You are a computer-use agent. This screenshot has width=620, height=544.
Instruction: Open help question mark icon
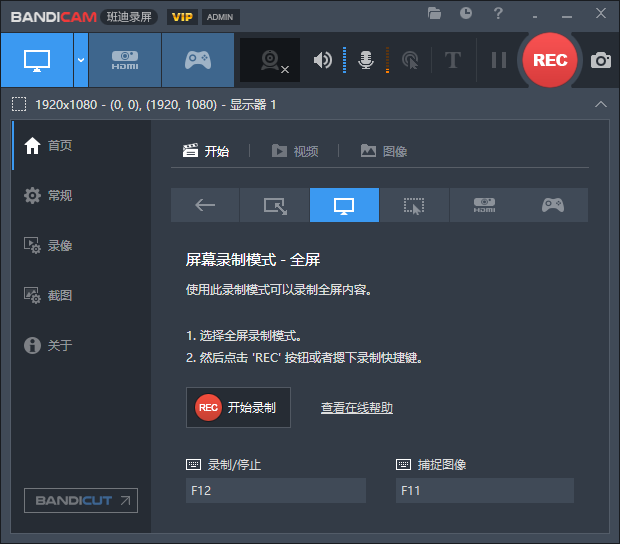tap(498, 13)
